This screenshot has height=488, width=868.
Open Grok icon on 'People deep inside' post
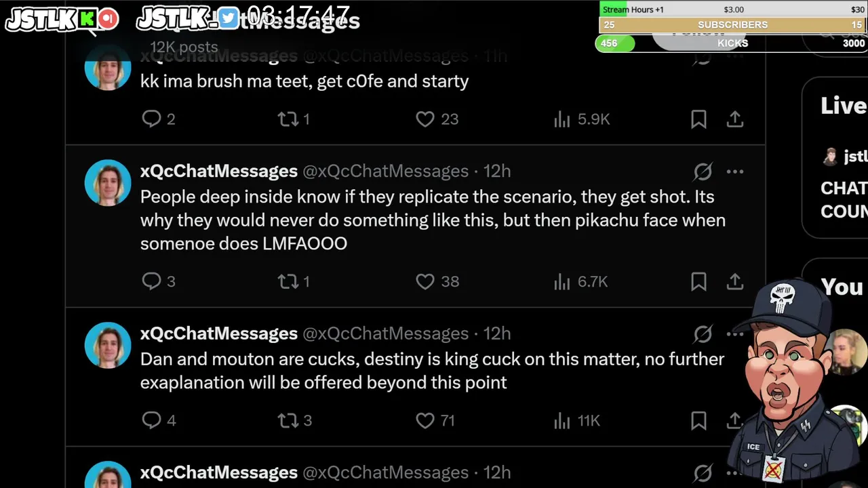pyautogui.click(x=703, y=171)
